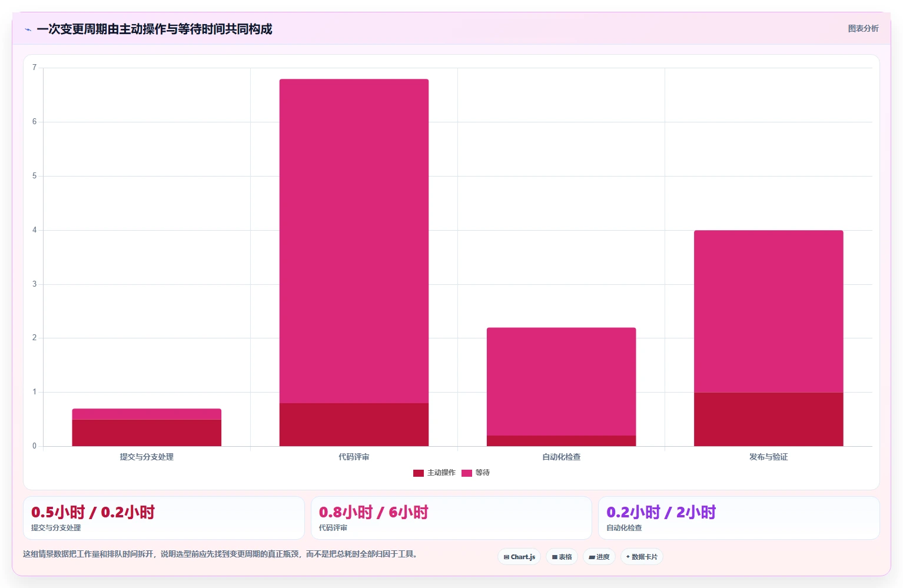This screenshot has width=903, height=588.
Task: Select the 表格 tag chip
Action: click(x=562, y=557)
